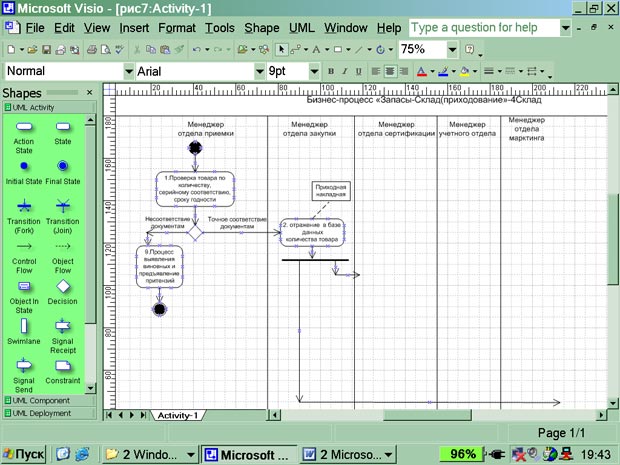This screenshot has height=465, width=620.
Task: Toggle Italic formatting
Action: [345, 71]
